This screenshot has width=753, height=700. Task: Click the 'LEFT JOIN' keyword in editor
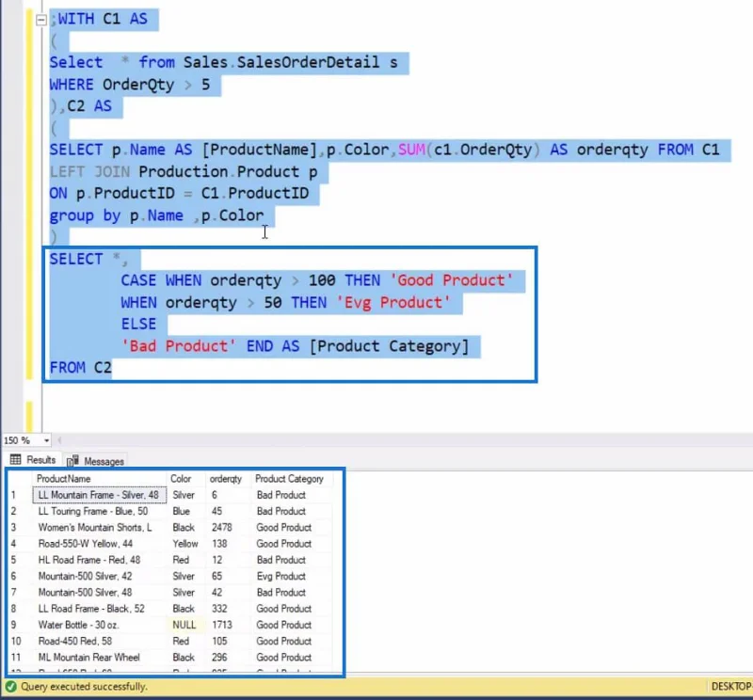[89, 172]
